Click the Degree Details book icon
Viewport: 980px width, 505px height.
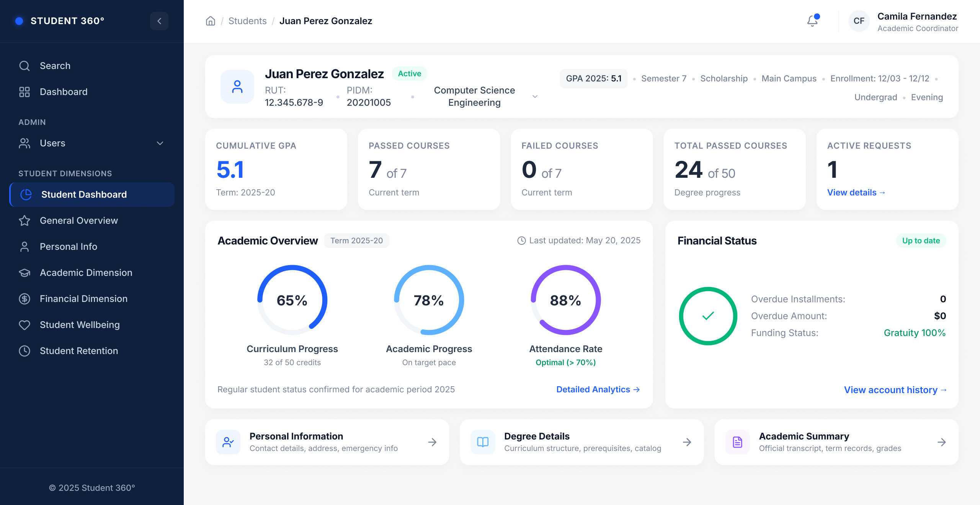[x=483, y=442]
